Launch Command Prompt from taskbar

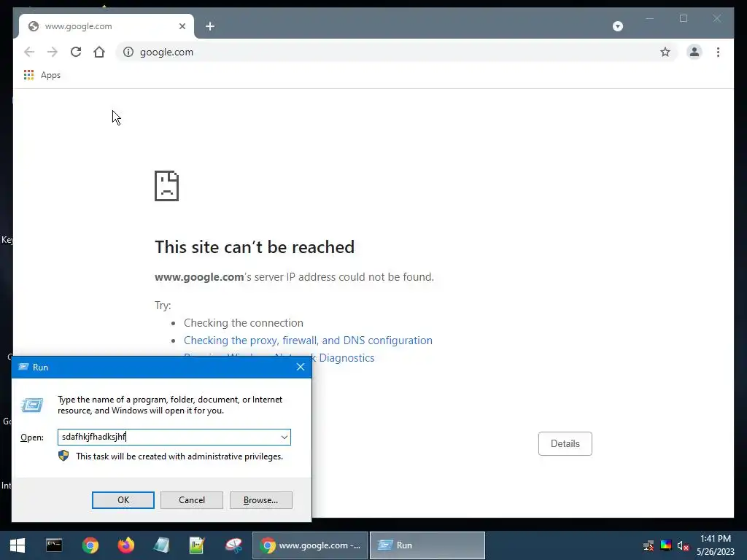[x=54, y=545]
